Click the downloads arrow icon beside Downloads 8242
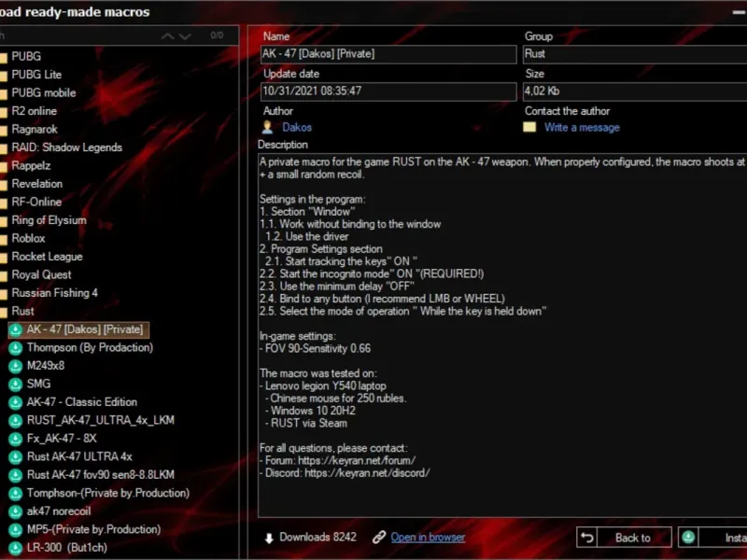 269,539
